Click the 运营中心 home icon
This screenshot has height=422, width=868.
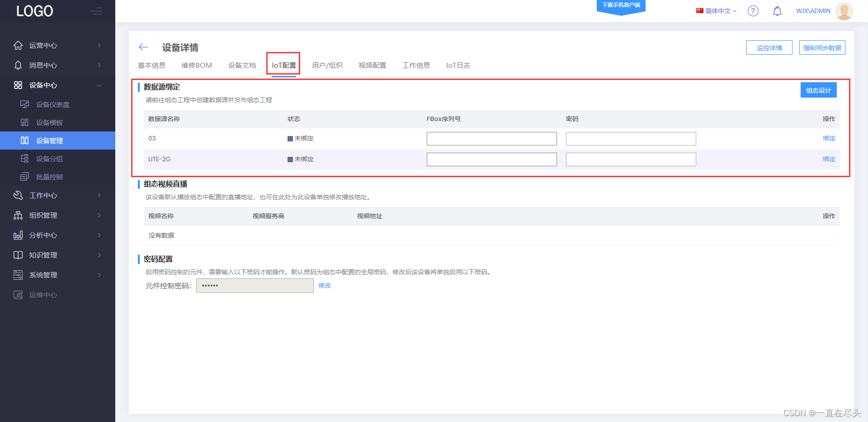pos(18,45)
